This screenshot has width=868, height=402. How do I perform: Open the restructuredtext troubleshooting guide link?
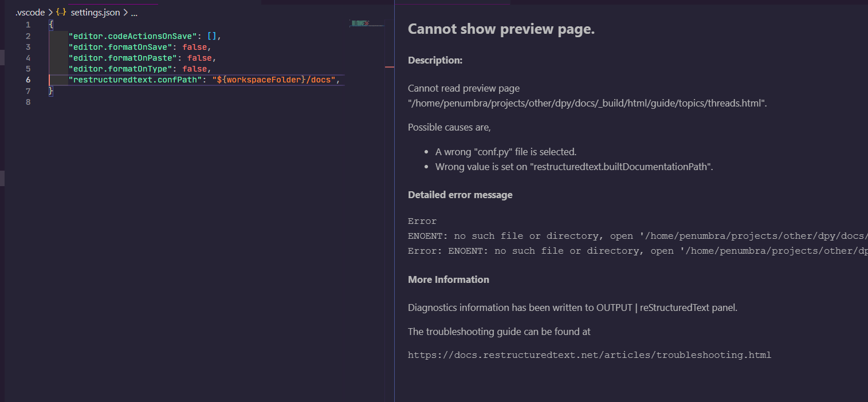(589, 354)
